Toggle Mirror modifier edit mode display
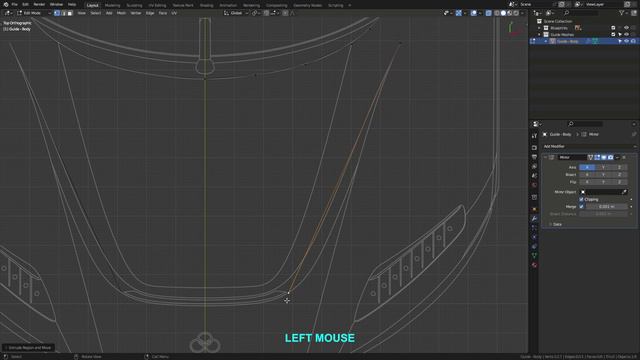 point(597,157)
